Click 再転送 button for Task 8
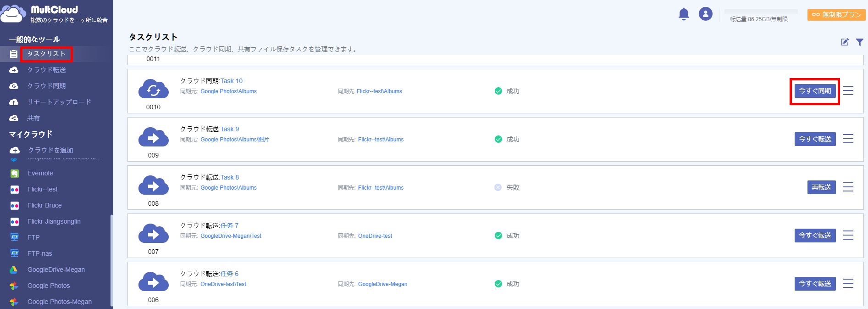This screenshot has height=309, width=868. (x=821, y=187)
